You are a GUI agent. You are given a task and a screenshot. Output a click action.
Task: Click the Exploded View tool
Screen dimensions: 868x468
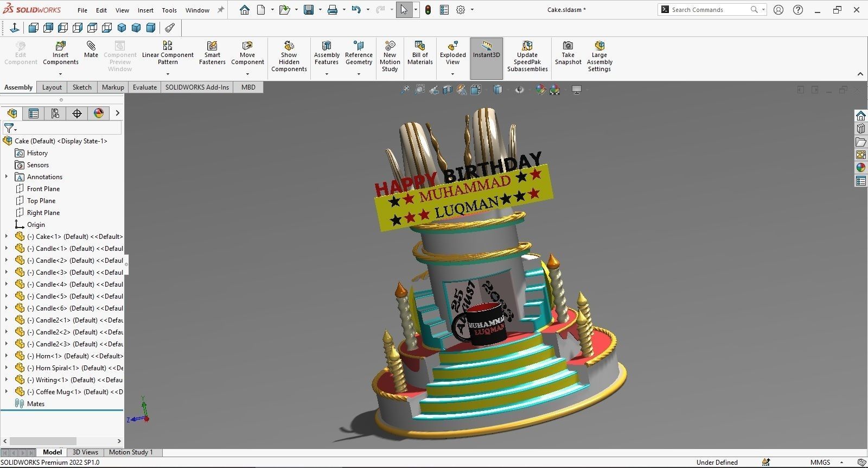click(453, 53)
